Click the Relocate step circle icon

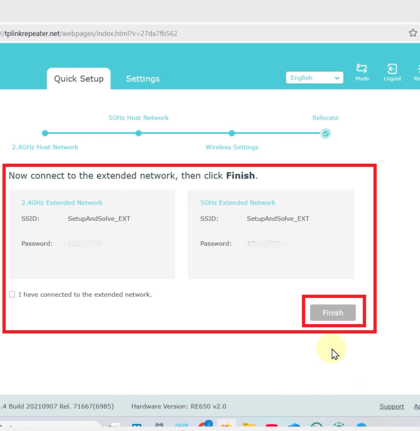(x=326, y=134)
